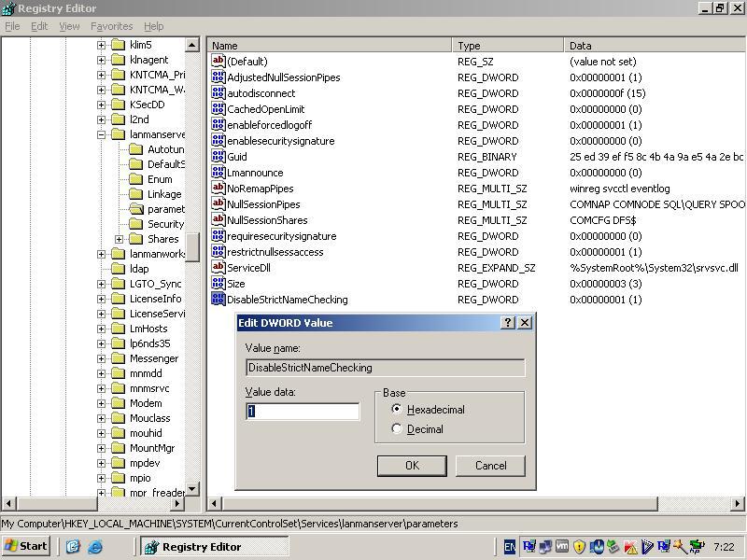
Task: Expand the klnagent key
Action: pos(101,60)
